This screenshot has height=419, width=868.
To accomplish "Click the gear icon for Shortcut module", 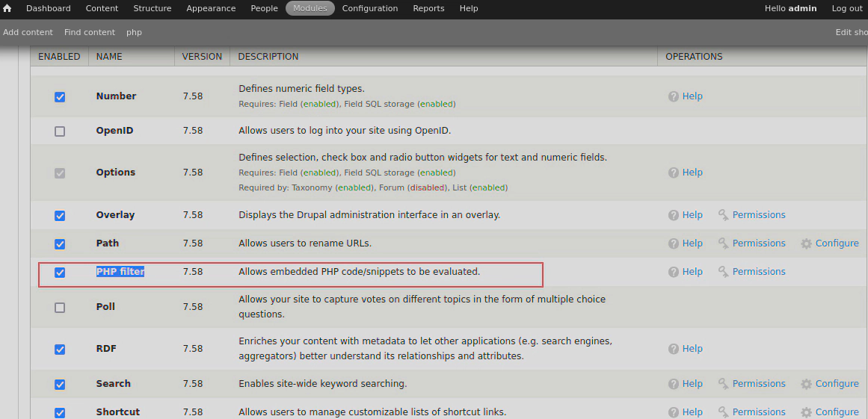I will click(806, 412).
